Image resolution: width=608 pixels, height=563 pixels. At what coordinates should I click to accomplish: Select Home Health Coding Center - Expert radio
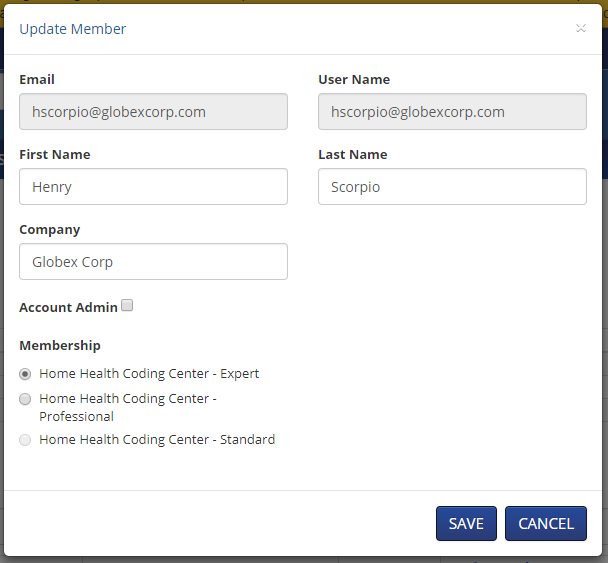pyautogui.click(x=25, y=374)
